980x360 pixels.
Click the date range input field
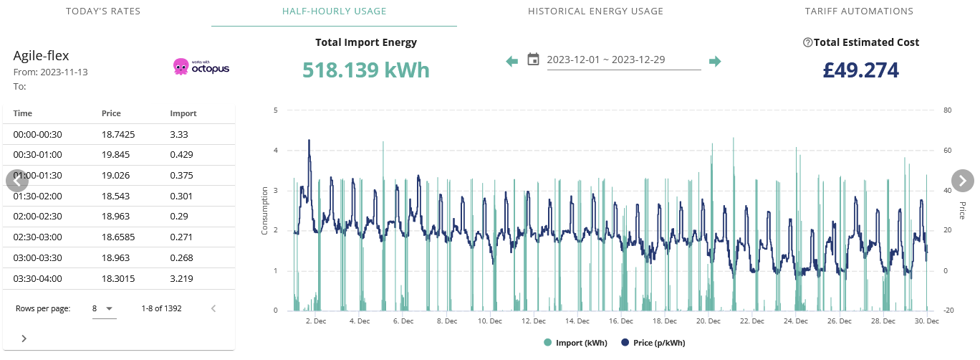click(x=623, y=60)
